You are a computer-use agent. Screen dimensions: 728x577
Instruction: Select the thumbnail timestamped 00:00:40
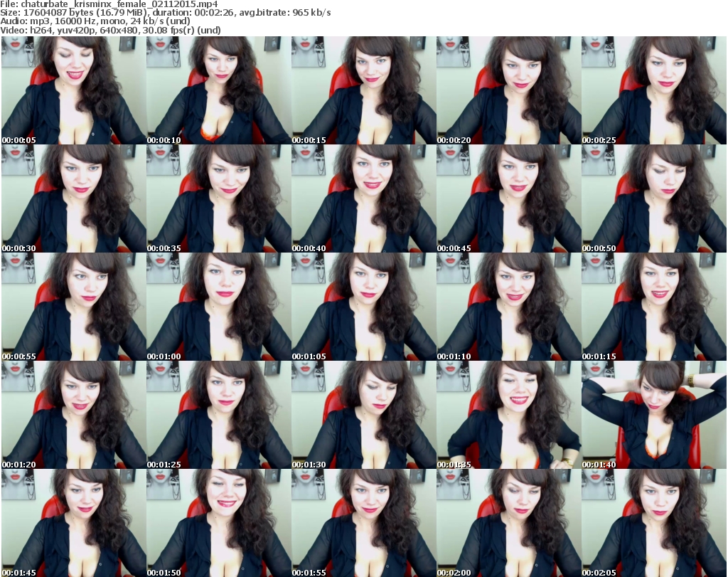364,198
